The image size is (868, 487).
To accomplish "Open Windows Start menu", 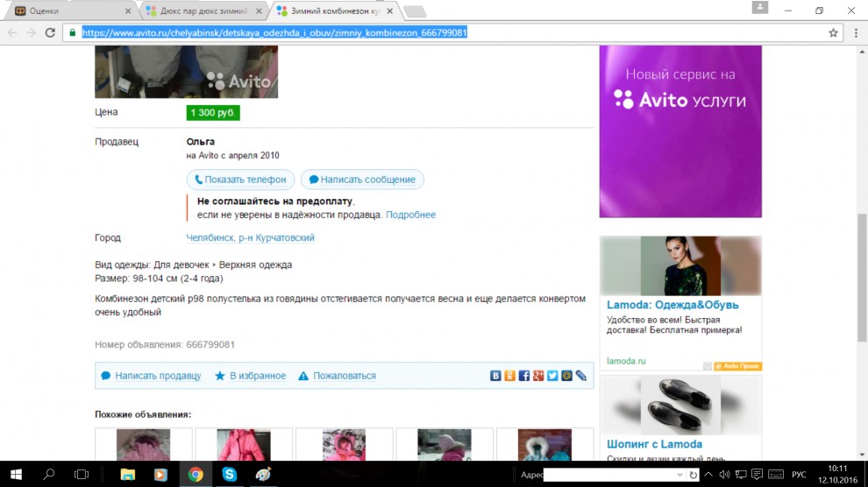I will (x=16, y=474).
